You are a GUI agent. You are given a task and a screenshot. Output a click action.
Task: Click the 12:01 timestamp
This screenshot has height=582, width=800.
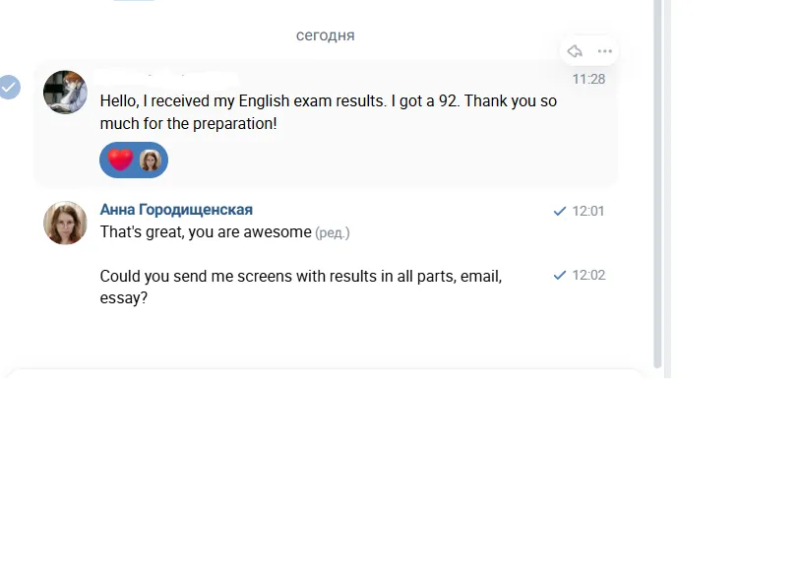click(x=588, y=211)
